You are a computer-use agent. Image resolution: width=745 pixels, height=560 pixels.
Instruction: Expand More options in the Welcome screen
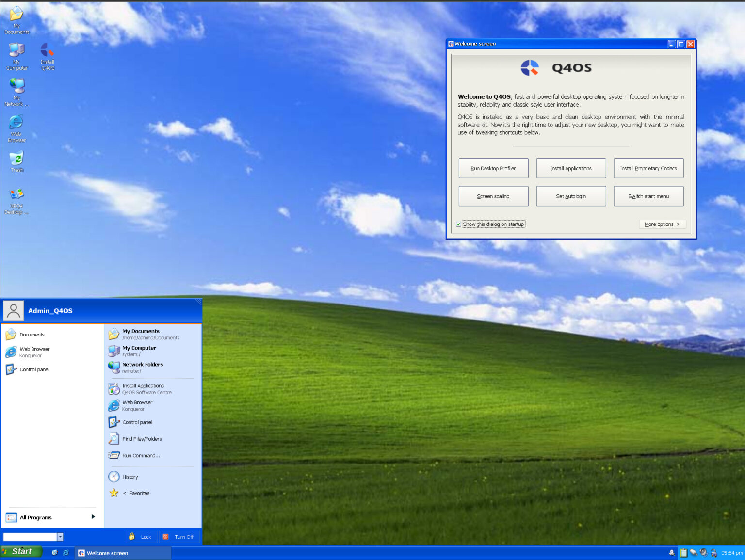tap(662, 224)
